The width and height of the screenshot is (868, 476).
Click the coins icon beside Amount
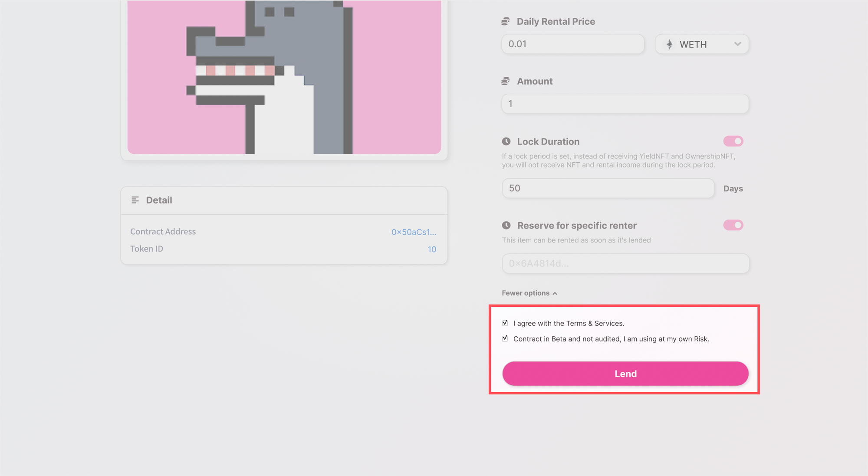pyautogui.click(x=506, y=81)
